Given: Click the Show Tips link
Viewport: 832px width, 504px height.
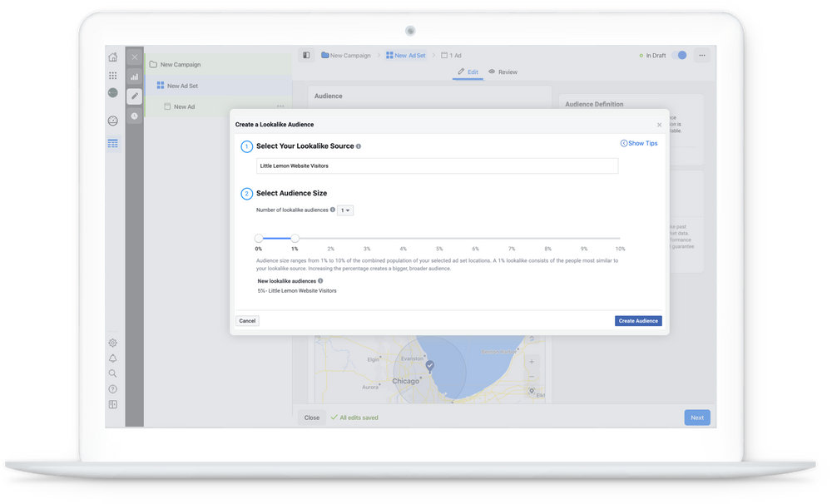Looking at the screenshot, I should click(x=639, y=143).
